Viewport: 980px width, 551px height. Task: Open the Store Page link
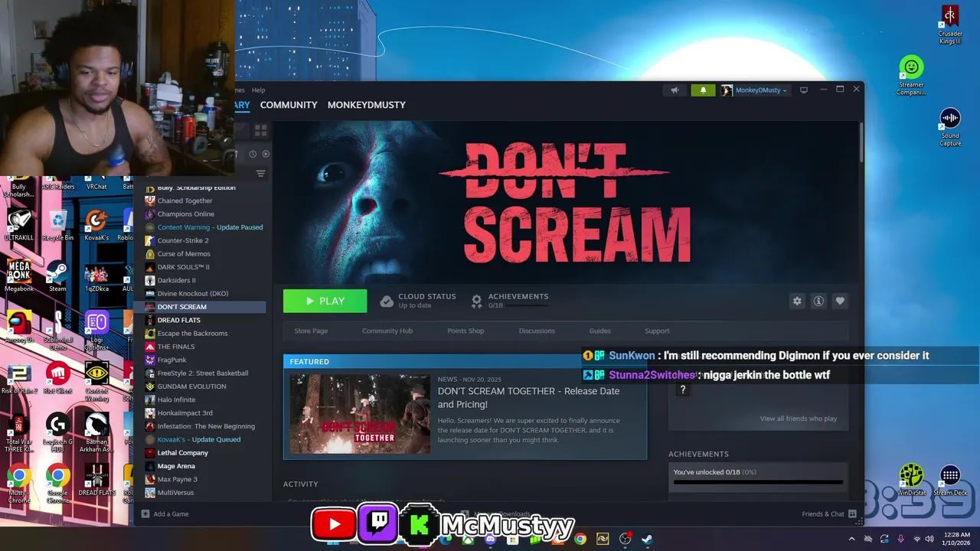coord(311,331)
